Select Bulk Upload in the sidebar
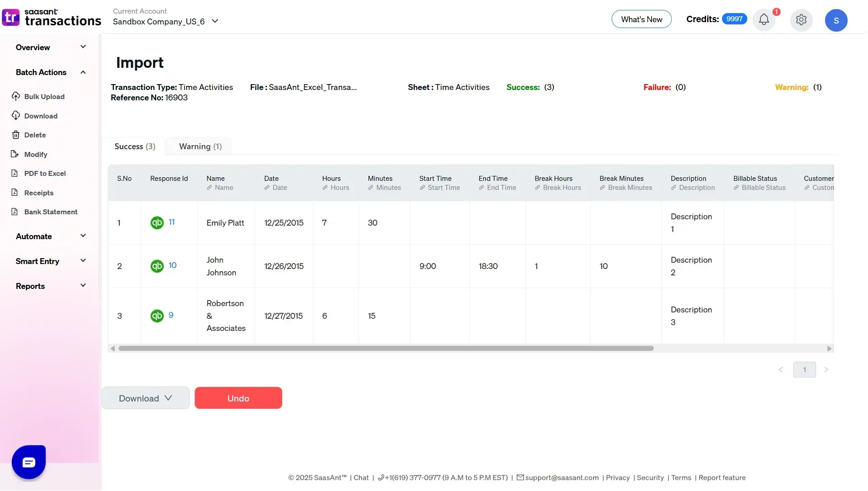 [44, 96]
